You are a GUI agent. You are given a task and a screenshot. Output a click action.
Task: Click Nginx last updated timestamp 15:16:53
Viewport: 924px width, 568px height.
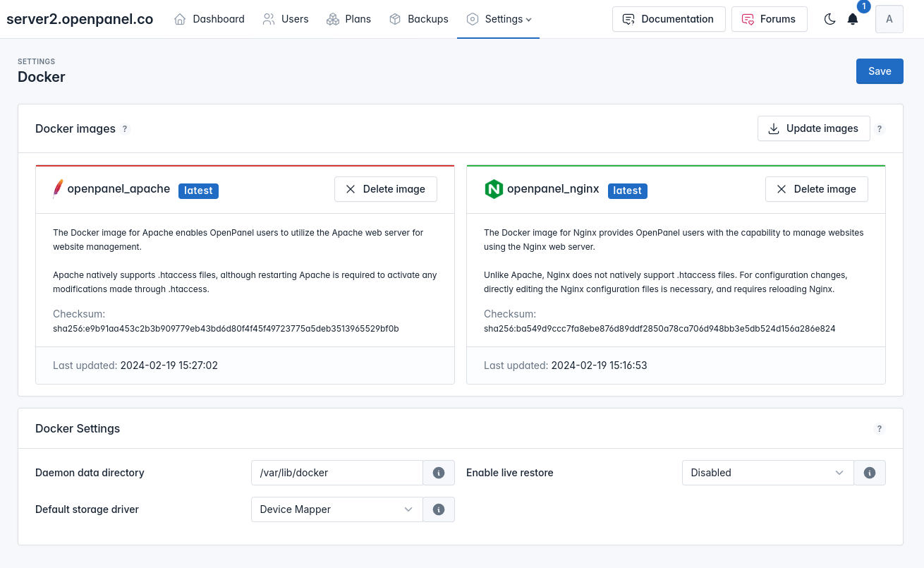point(600,365)
